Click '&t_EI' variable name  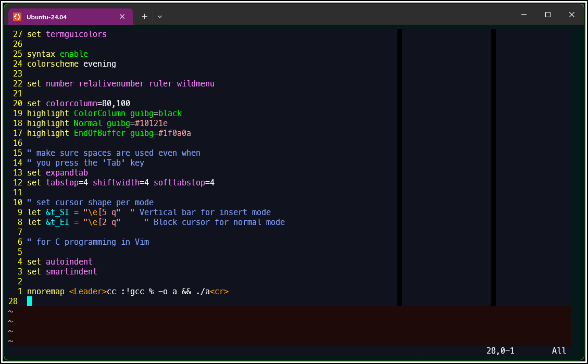click(x=57, y=222)
